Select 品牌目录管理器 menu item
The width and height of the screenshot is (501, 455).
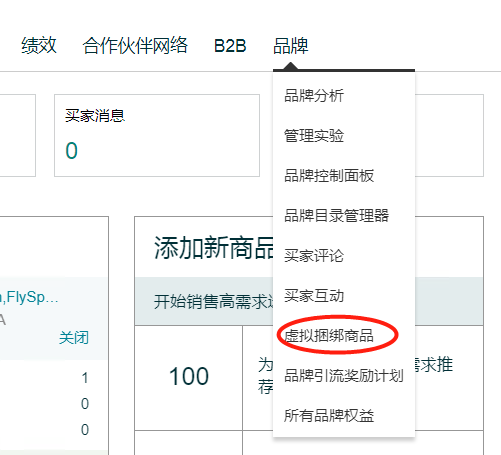[x=336, y=216]
